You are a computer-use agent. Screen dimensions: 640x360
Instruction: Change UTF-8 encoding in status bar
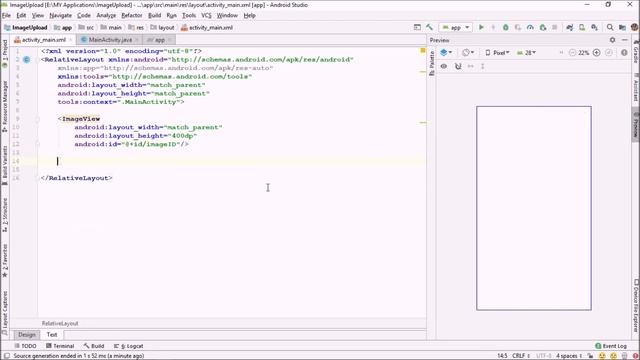(x=544, y=356)
